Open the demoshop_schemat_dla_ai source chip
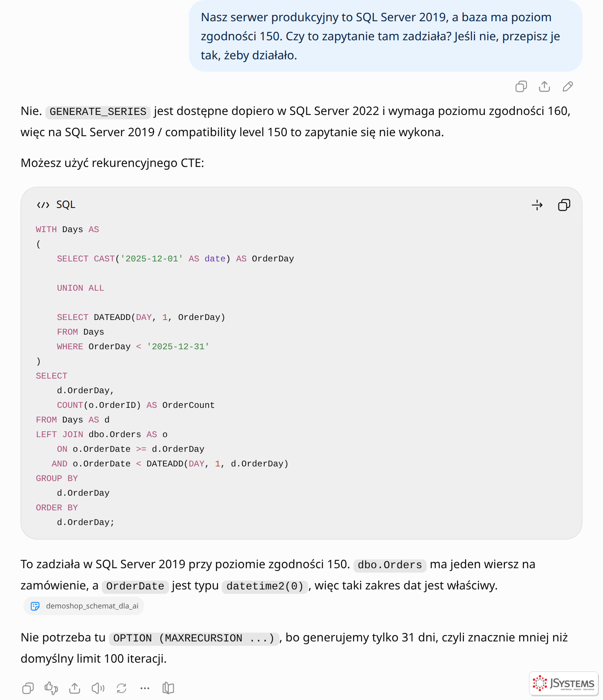This screenshot has width=603, height=700. [84, 606]
